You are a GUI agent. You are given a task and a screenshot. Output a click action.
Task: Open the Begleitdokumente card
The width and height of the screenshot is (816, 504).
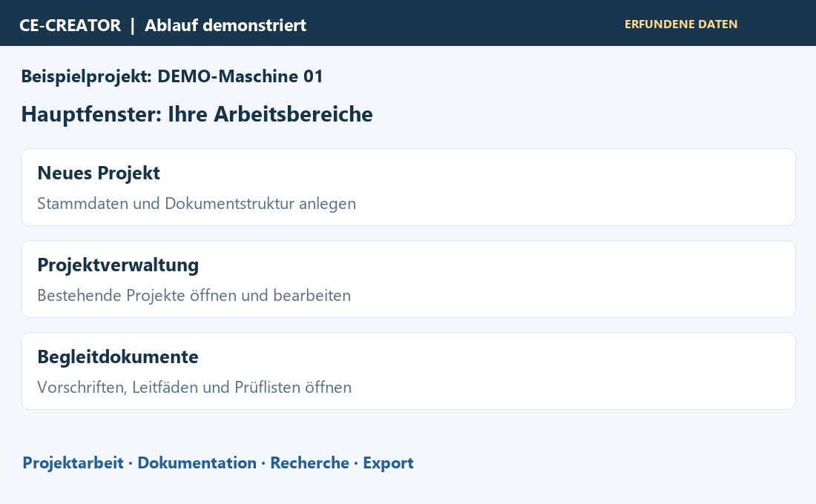408,371
